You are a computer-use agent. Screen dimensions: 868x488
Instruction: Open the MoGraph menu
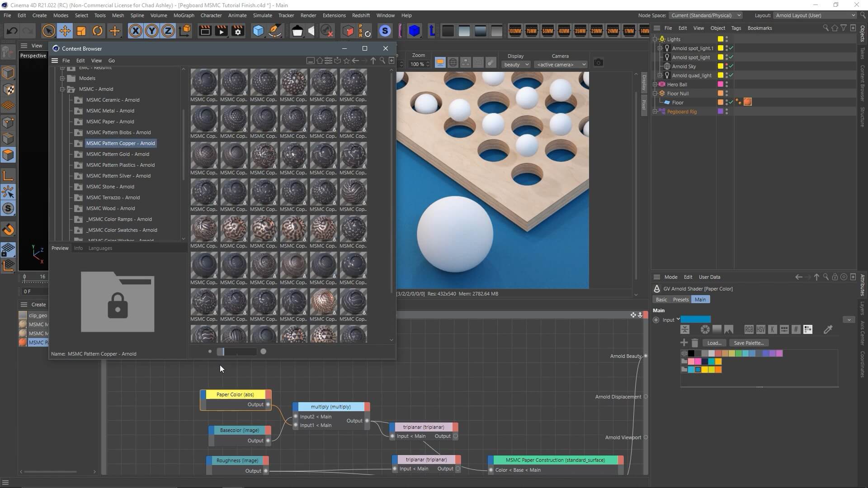[184, 15]
